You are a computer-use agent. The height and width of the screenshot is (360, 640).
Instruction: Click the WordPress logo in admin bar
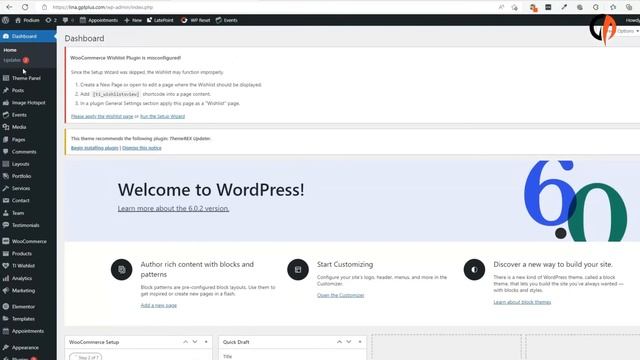pyautogui.click(x=5, y=20)
